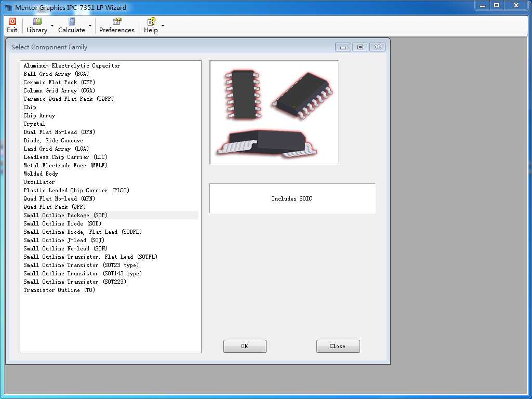532x399 pixels.
Task: Select Ball Grid Array (BGA)
Action: 109,74
